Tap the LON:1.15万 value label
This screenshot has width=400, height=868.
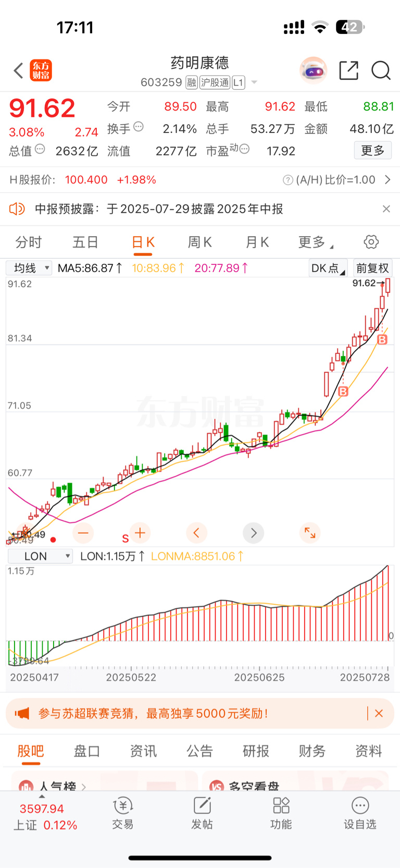(x=112, y=556)
